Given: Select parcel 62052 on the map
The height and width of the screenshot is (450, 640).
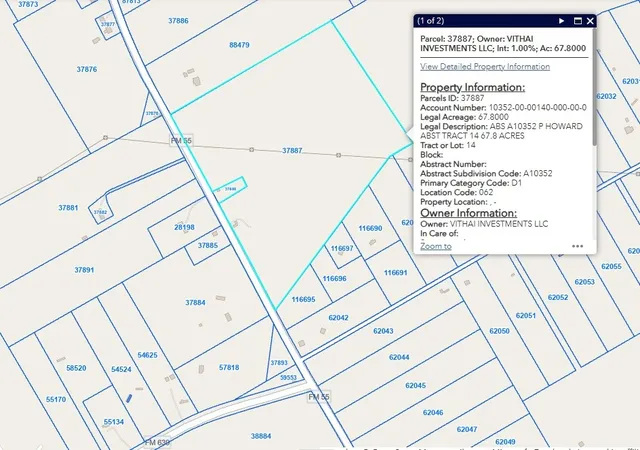Looking at the screenshot, I should click(558, 298).
